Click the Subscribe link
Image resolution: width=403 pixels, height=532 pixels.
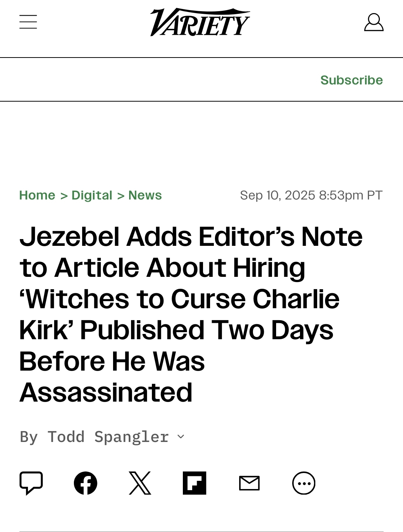(352, 80)
